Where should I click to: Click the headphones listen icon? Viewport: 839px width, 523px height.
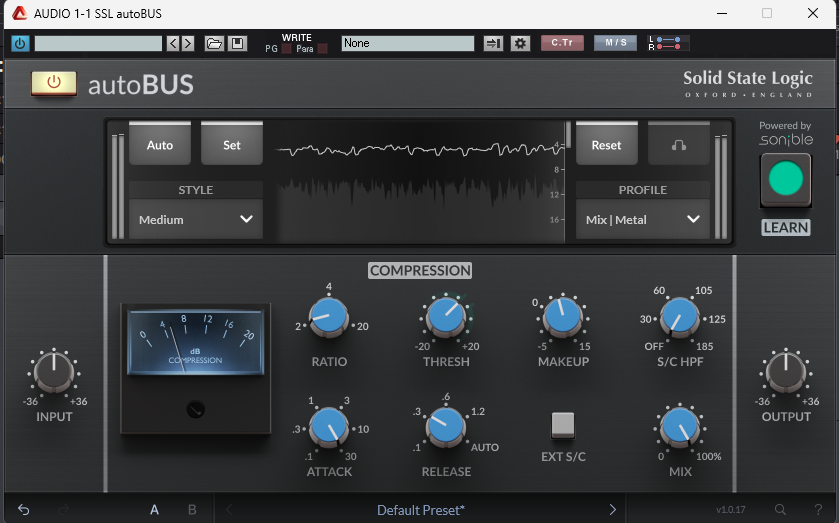click(679, 145)
